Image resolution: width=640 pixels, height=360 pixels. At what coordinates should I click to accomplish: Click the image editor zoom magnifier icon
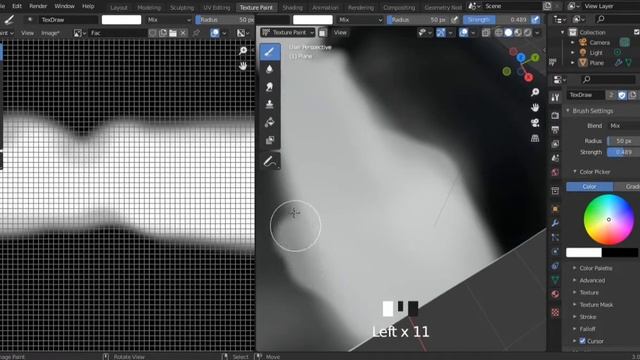(x=243, y=51)
